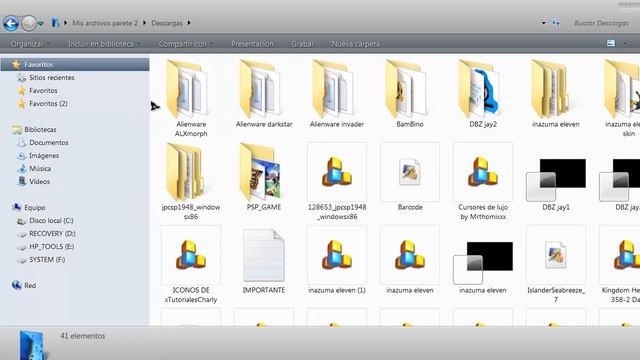
Task: Select Red network in the sidebar
Action: [30, 285]
